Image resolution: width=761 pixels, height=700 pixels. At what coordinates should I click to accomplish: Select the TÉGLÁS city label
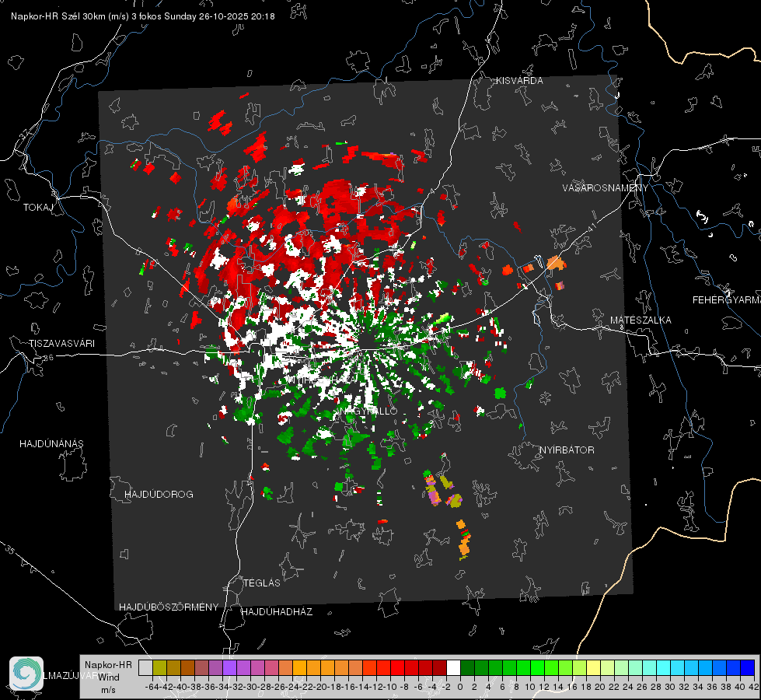tap(262, 583)
